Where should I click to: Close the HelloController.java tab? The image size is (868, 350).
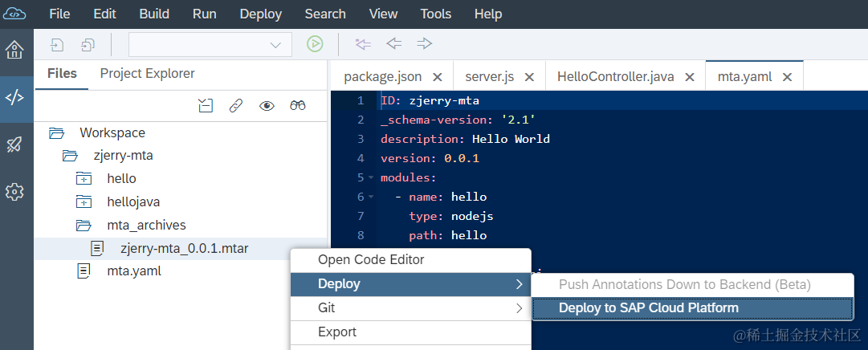pyautogui.click(x=690, y=77)
